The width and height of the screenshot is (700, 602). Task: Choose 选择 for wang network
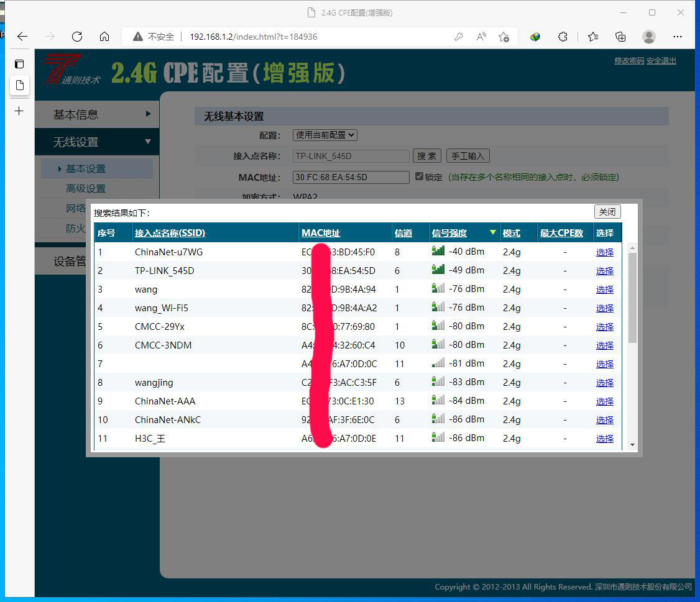604,290
